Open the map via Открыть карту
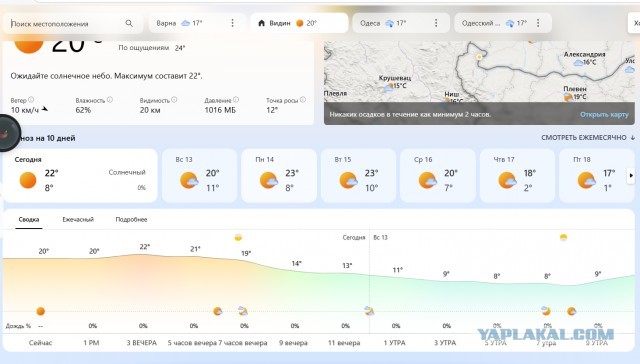The width and height of the screenshot is (640, 364). 604,115
